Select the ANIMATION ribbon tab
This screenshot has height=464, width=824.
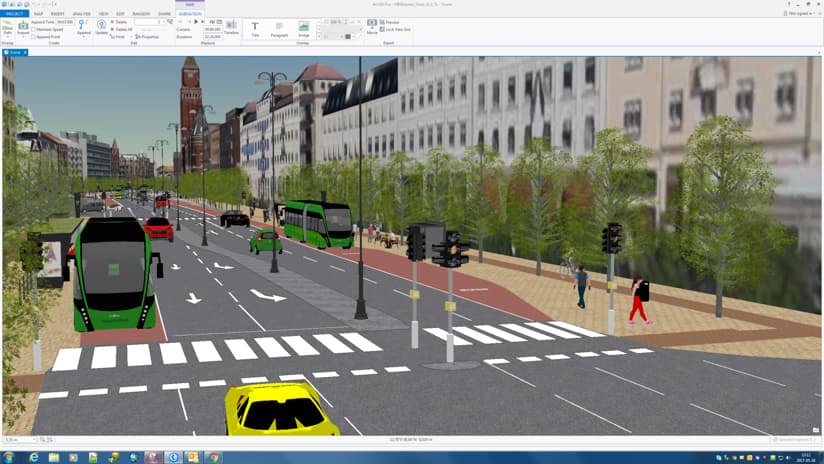pos(190,14)
